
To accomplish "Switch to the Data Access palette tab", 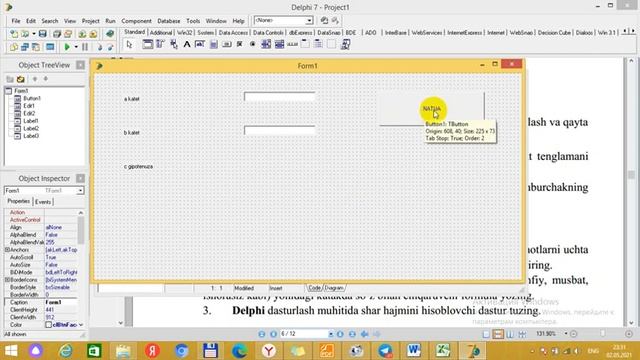I will click(x=233, y=33).
